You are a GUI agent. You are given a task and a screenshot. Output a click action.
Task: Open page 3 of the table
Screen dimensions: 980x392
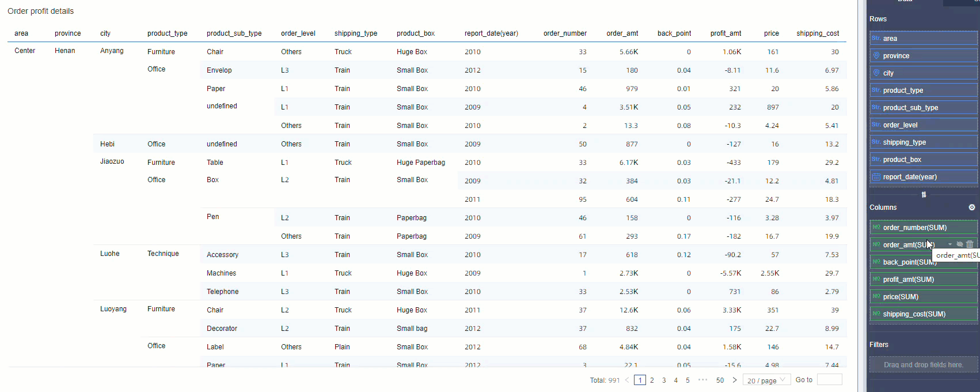tap(664, 380)
